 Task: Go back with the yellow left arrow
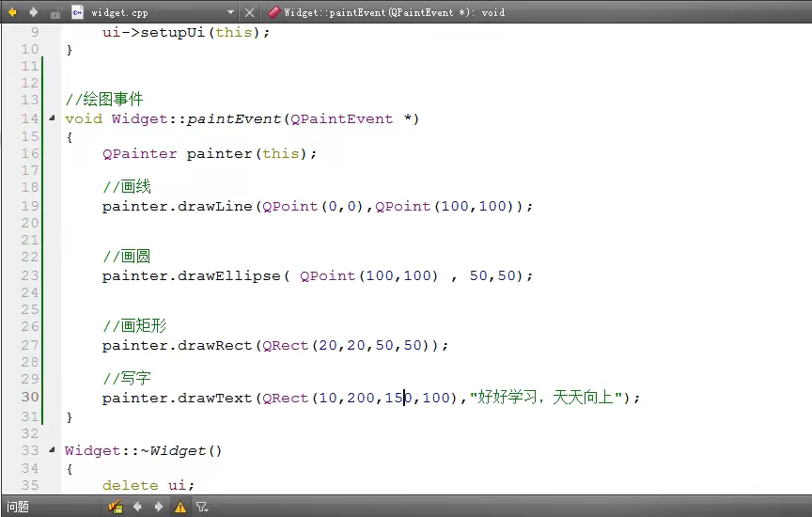(12, 12)
